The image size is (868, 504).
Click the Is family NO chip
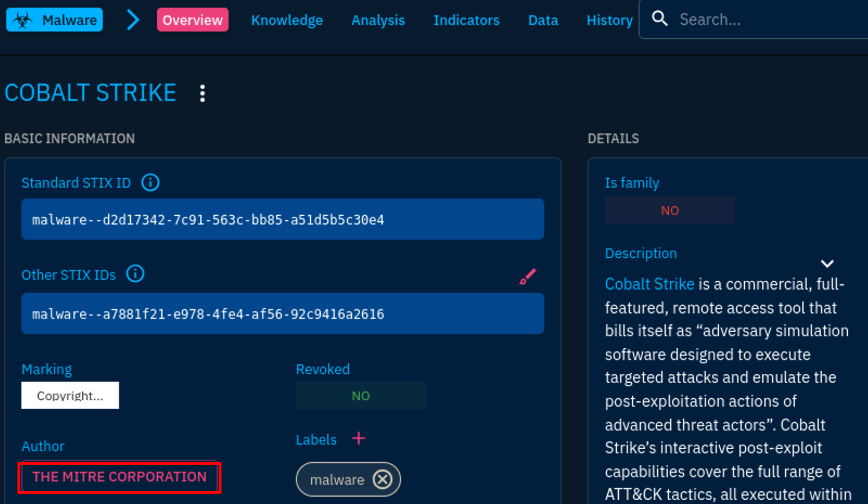[670, 210]
